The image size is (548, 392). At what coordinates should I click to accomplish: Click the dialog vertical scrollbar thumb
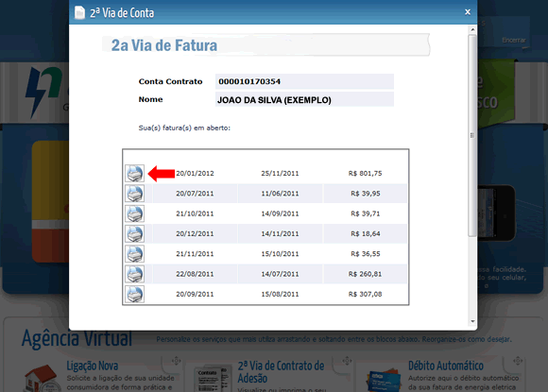(x=472, y=136)
